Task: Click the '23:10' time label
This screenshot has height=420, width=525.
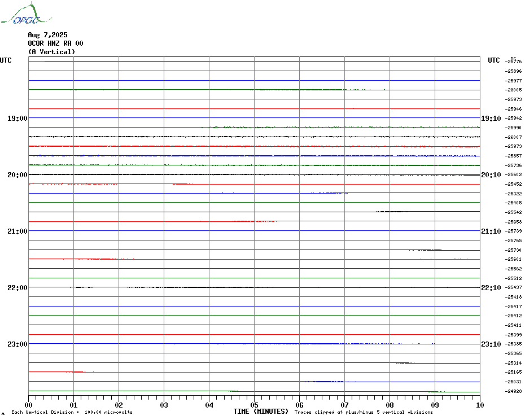Action: (x=491, y=344)
